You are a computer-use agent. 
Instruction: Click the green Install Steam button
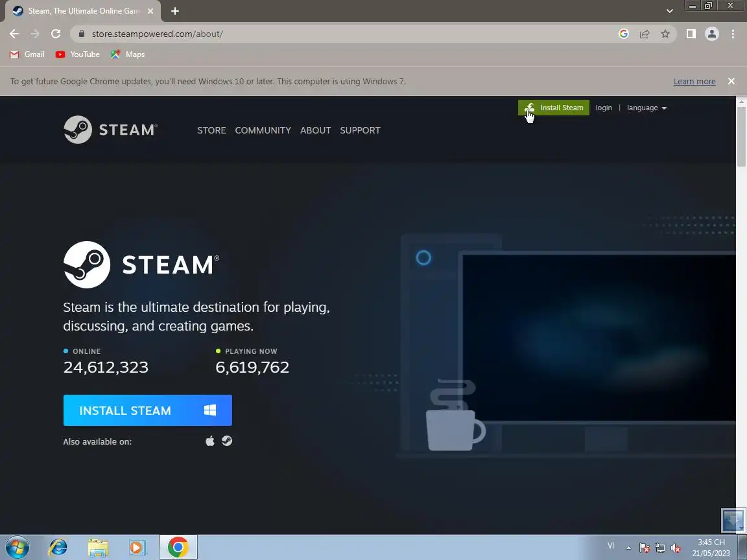point(554,108)
